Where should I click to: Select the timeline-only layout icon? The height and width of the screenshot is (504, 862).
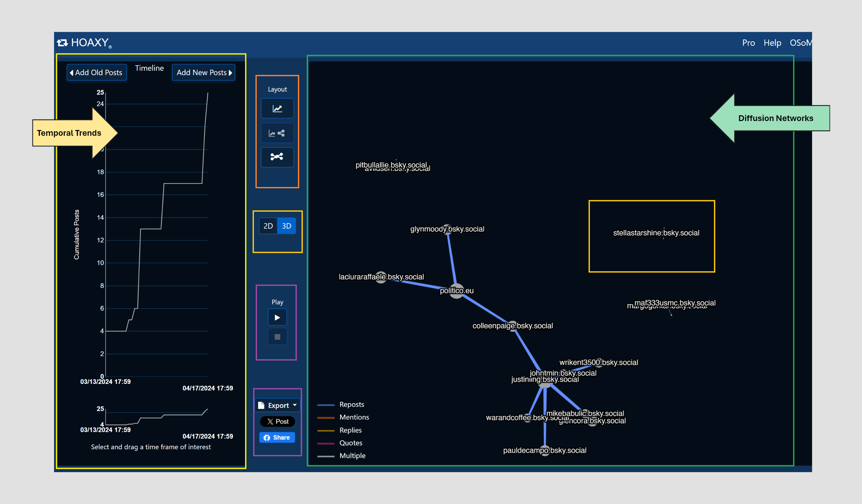[277, 108]
